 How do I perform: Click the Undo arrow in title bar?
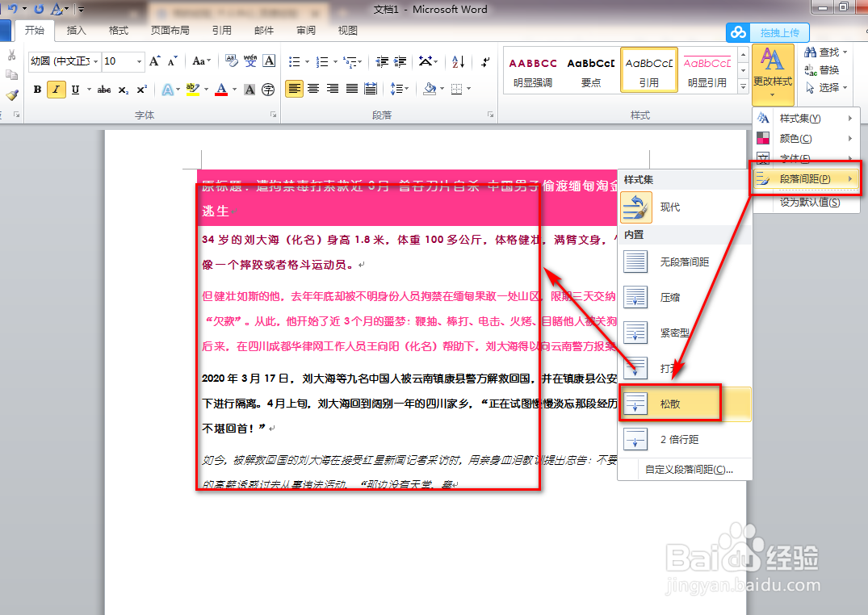[x=13, y=9]
